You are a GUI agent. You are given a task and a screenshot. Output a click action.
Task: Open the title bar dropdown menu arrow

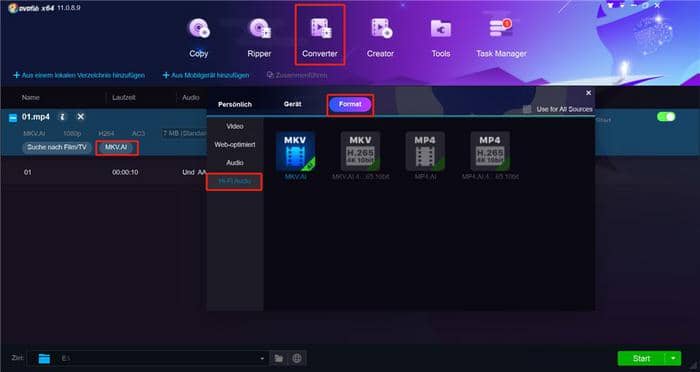click(x=622, y=6)
